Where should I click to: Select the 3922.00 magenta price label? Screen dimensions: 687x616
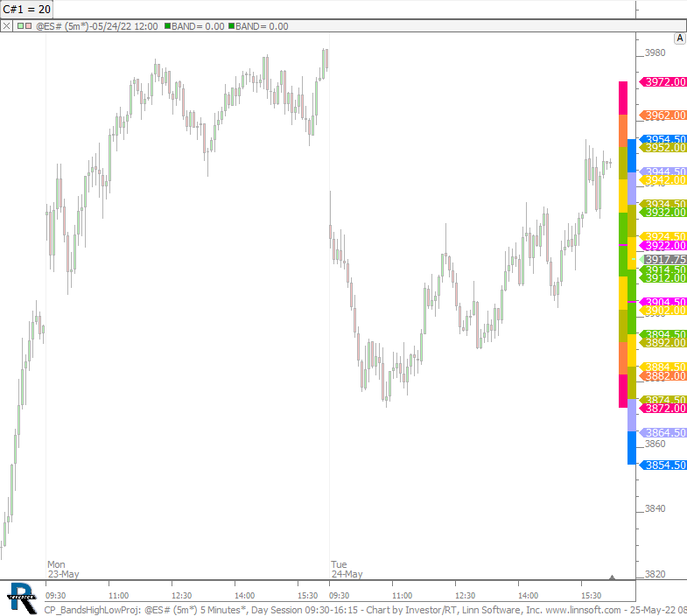tap(663, 246)
